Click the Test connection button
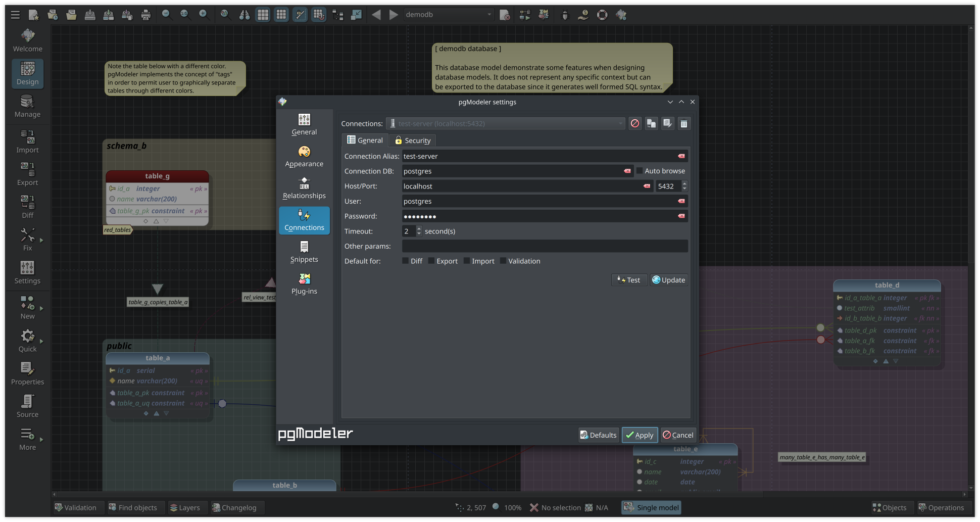This screenshot has width=980, height=522. point(629,280)
